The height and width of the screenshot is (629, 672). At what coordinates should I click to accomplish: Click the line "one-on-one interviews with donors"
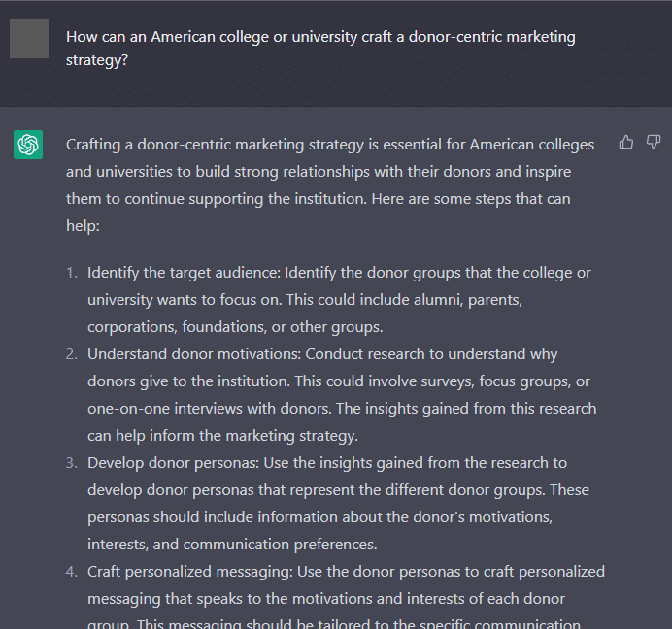point(209,409)
